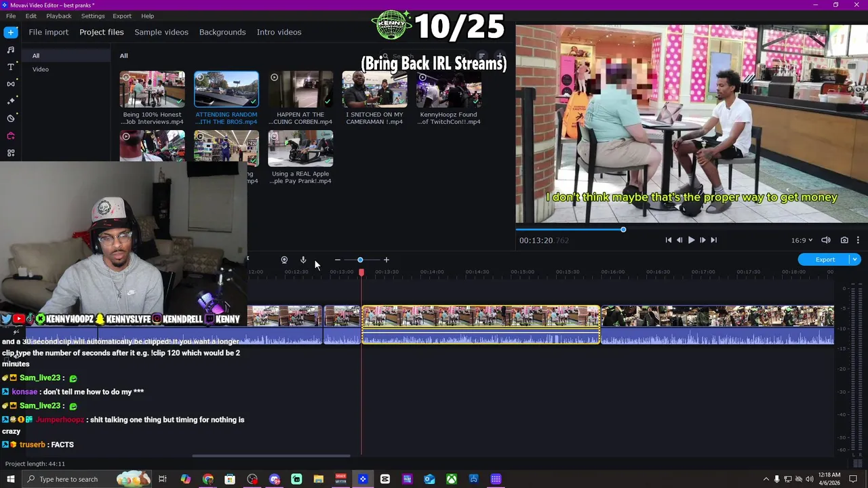Select Being 100% Honest Job Interviews.mp4 thumbnail

(153, 89)
